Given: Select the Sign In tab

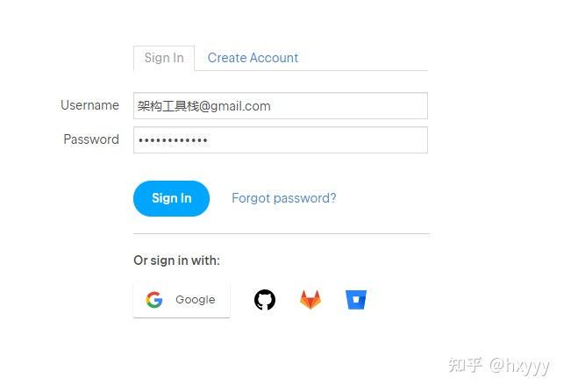Looking at the screenshot, I should coord(164,58).
